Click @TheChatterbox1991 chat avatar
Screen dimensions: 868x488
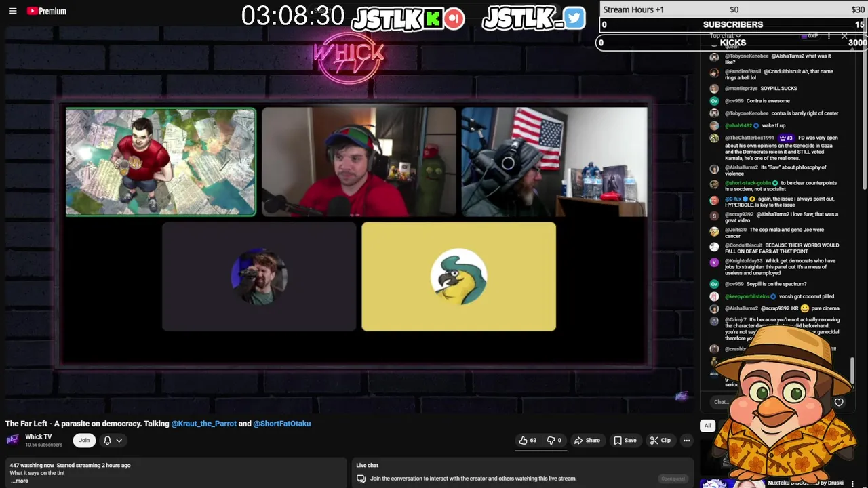(714, 138)
